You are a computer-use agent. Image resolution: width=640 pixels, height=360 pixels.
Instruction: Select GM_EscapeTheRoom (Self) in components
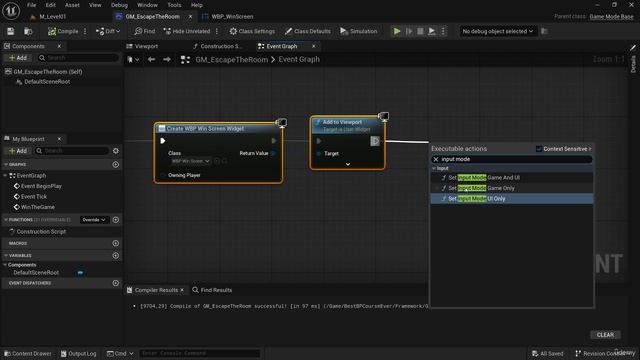(x=48, y=72)
